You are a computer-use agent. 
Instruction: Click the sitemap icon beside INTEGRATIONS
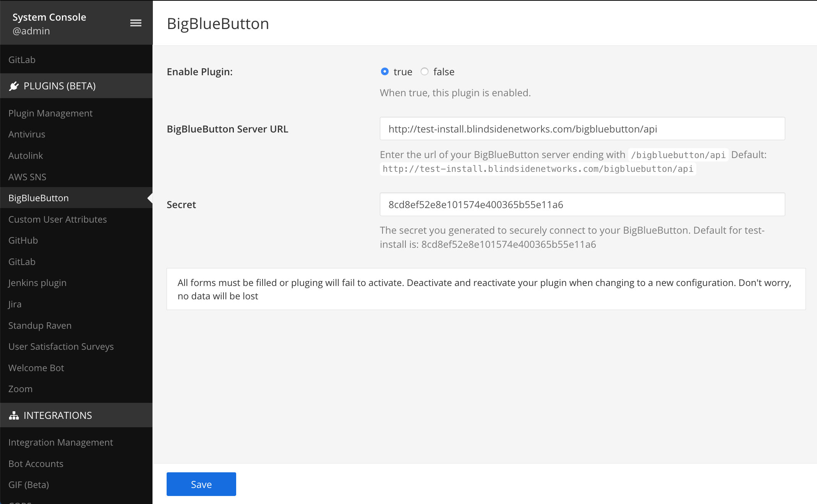tap(14, 415)
